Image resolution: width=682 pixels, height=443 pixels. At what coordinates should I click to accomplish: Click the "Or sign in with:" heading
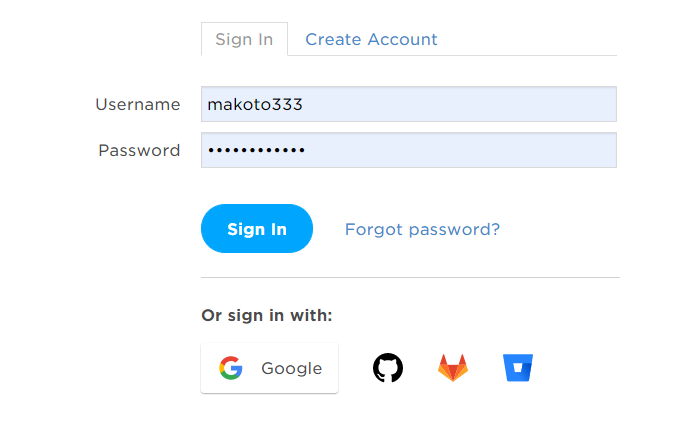pyautogui.click(x=267, y=315)
